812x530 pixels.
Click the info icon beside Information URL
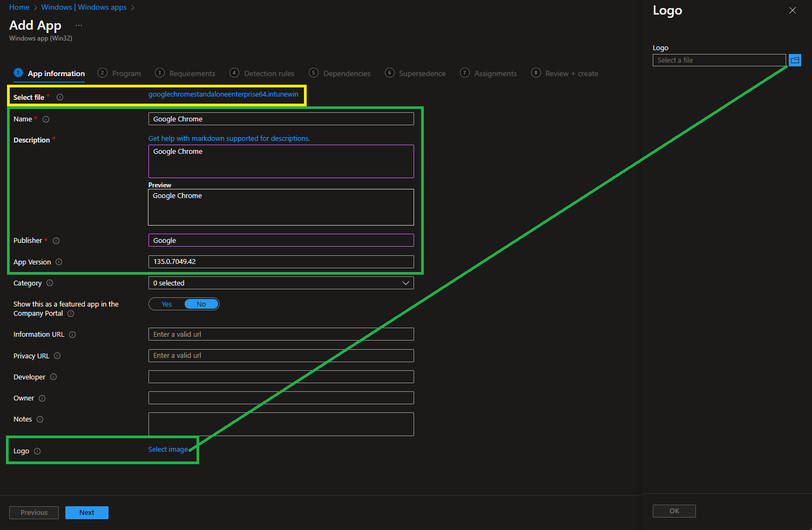pos(72,335)
